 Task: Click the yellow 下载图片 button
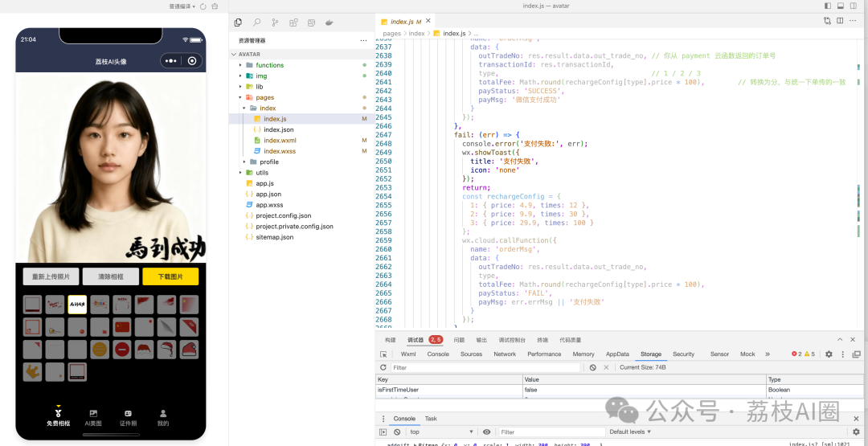pos(170,276)
